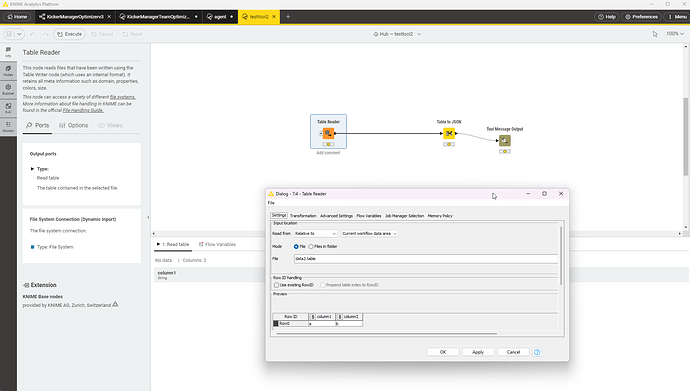
Task: Click the extension warning triangle icon
Action: tap(115, 304)
